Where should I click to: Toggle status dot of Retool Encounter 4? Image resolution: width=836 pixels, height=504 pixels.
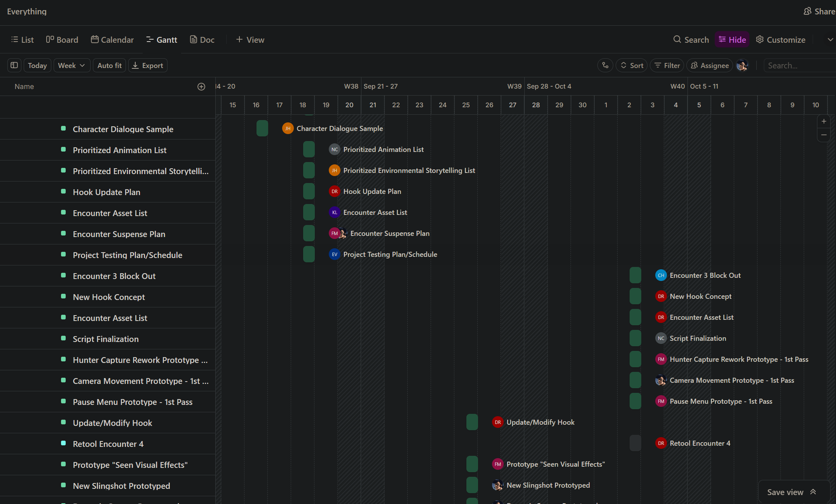click(63, 443)
